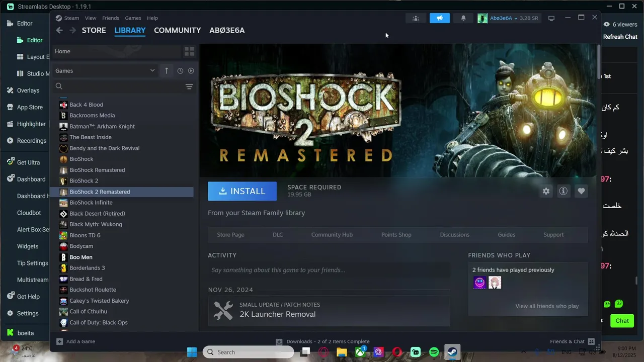Click View all friends who play
This screenshot has width=644, height=362.
[x=547, y=306]
